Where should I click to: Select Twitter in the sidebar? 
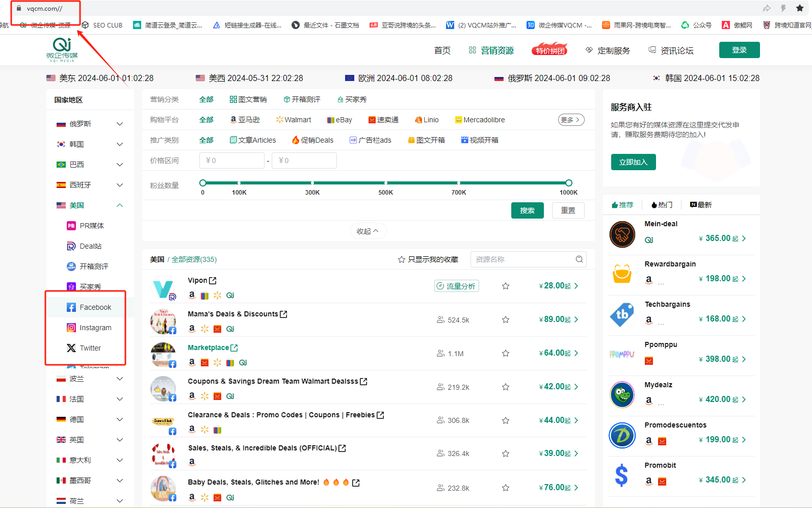(x=84, y=348)
